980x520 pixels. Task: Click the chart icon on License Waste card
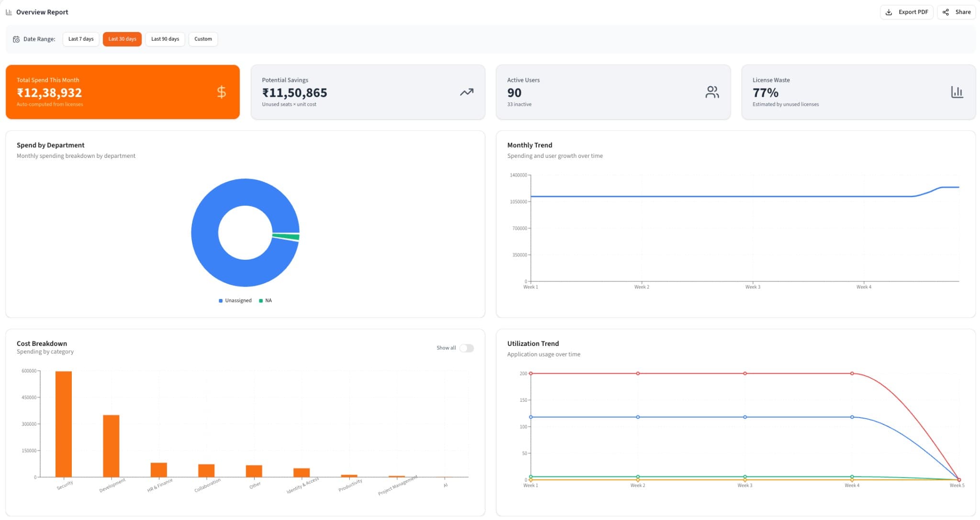(x=958, y=92)
